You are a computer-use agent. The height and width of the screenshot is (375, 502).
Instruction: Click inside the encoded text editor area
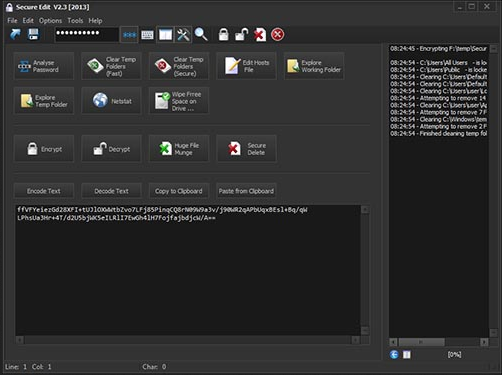188,270
